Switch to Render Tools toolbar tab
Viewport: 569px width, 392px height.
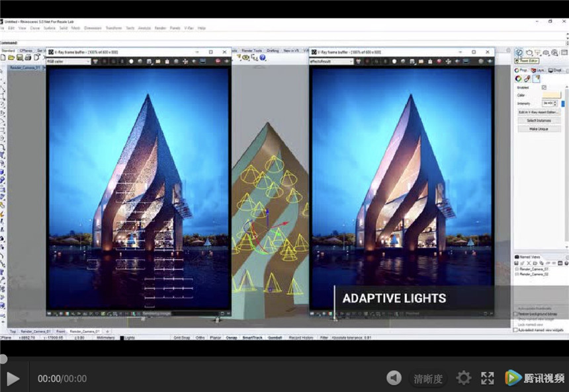tap(251, 50)
